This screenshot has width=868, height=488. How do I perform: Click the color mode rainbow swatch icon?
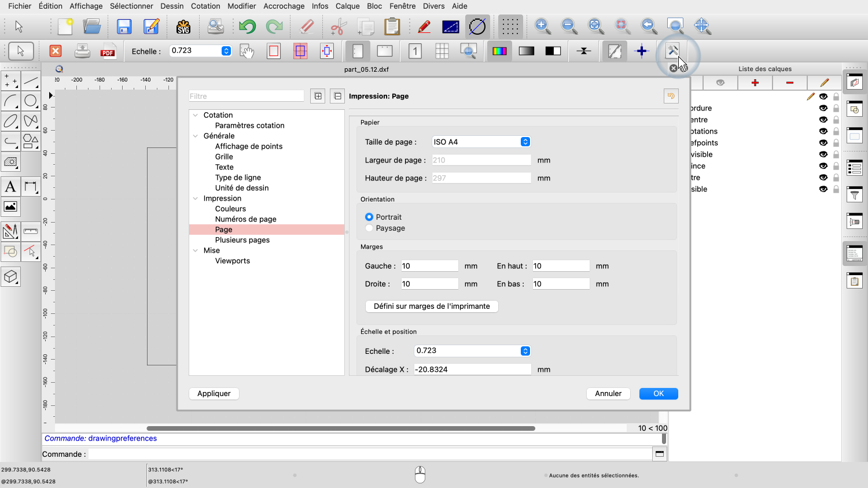pos(499,51)
